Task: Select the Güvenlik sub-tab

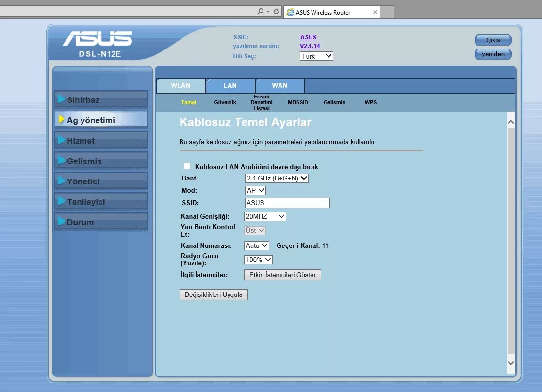Action: point(225,102)
